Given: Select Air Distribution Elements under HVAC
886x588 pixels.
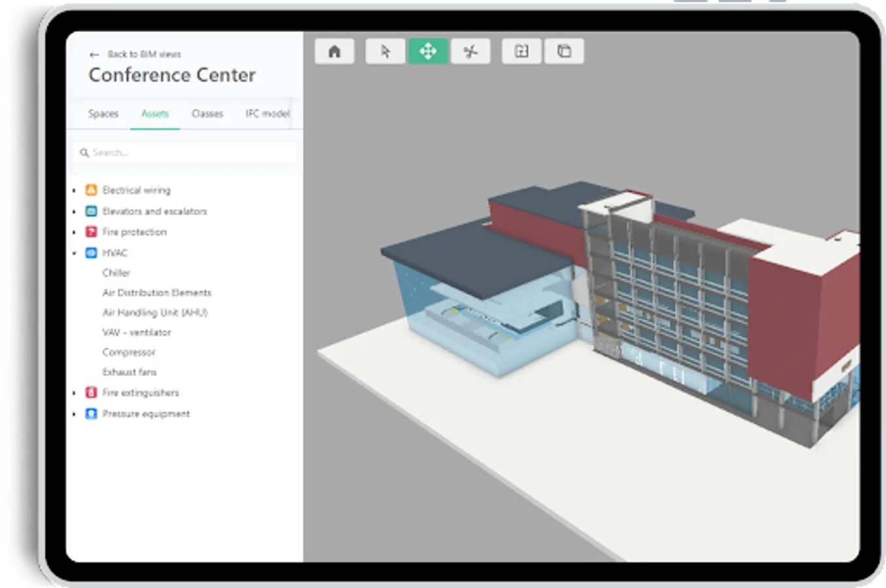Looking at the screenshot, I should [157, 293].
